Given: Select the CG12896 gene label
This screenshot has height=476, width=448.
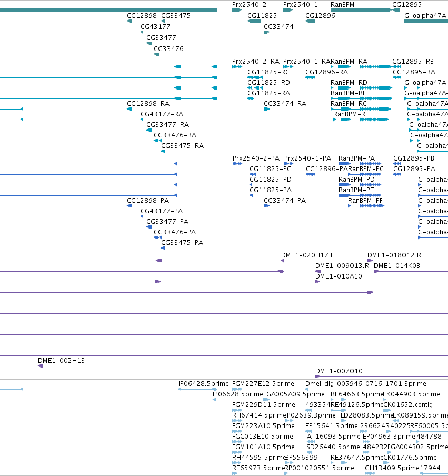Looking at the screenshot, I should pyautogui.click(x=320, y=16).
